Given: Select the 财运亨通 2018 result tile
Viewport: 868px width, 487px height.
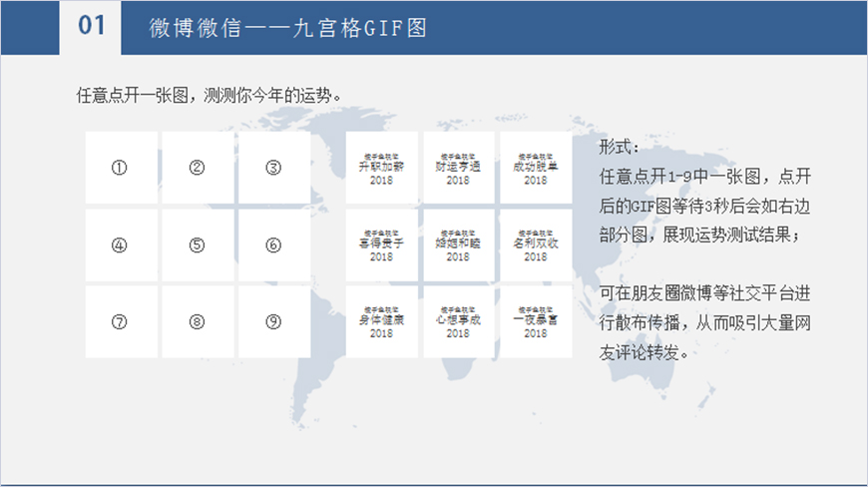Looking at the screenshot, I should coord(458,168).
